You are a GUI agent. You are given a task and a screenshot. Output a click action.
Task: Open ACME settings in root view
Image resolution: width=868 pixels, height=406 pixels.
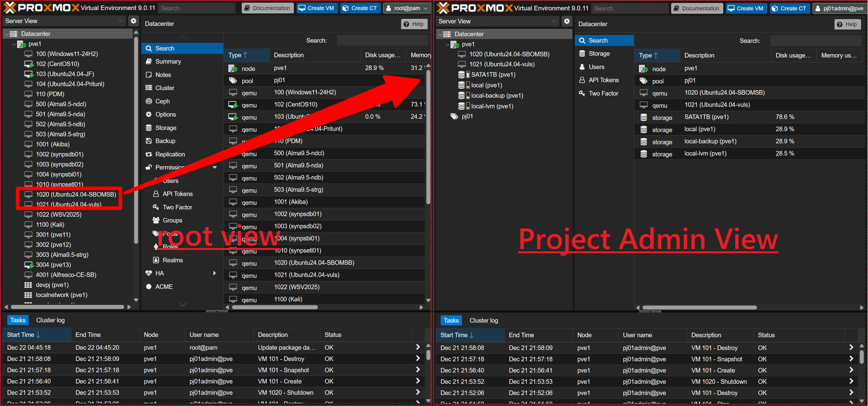(x=164, y=287)
